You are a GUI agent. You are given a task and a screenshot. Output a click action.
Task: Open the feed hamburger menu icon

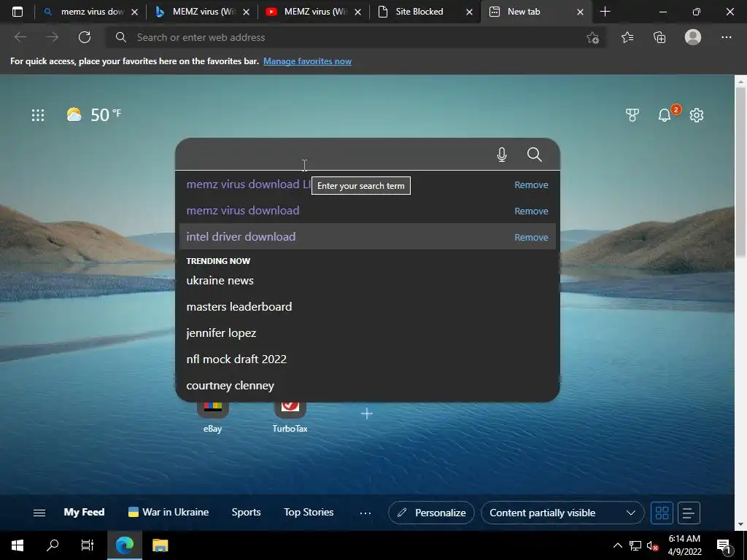point(39,513)
